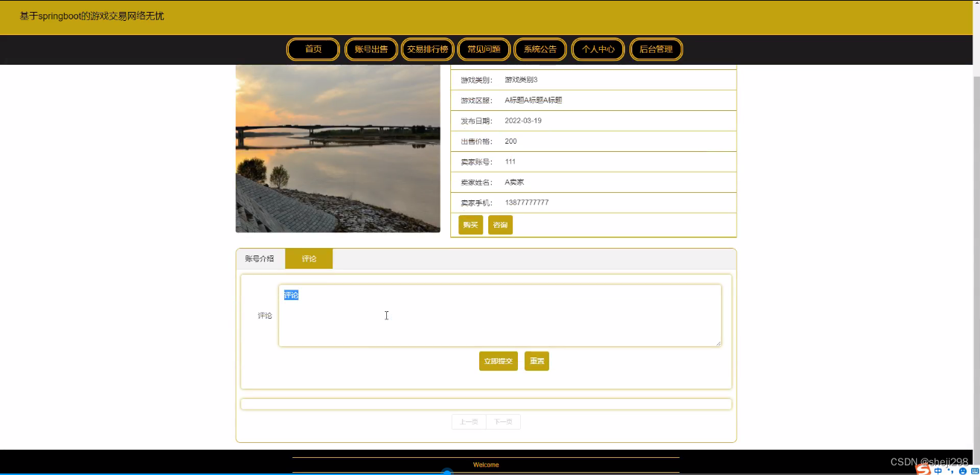
Task: Go to previous page via 上一页
Action: pos(467,421)
